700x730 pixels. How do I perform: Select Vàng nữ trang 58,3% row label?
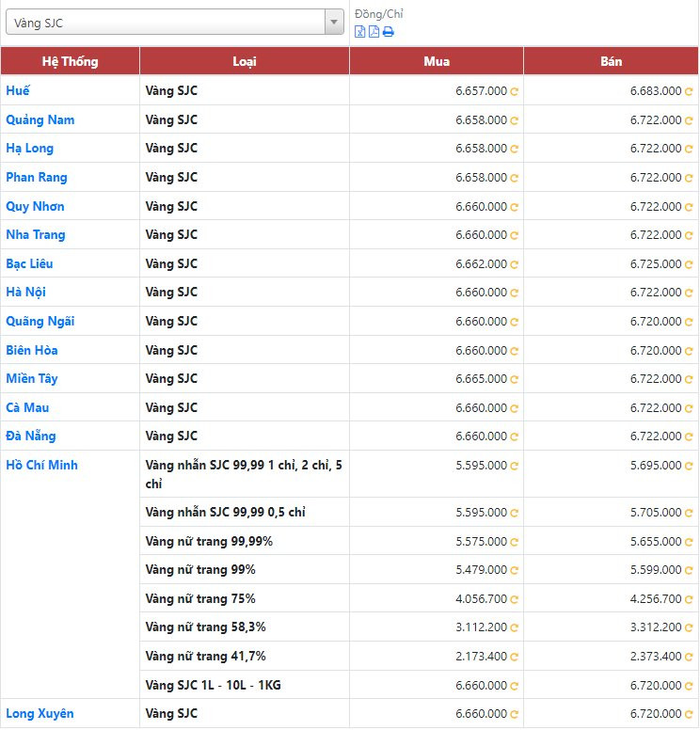coord(205,627)
